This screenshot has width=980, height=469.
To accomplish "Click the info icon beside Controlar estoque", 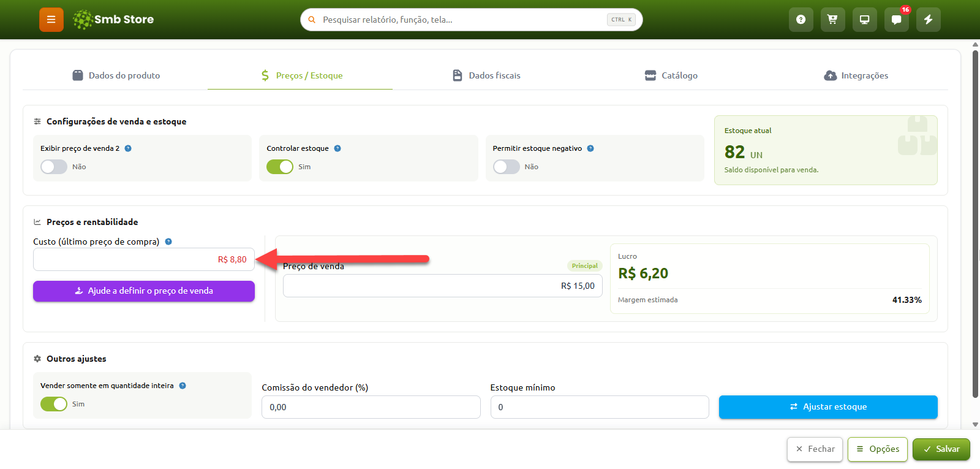I will [x=337, y=148].
